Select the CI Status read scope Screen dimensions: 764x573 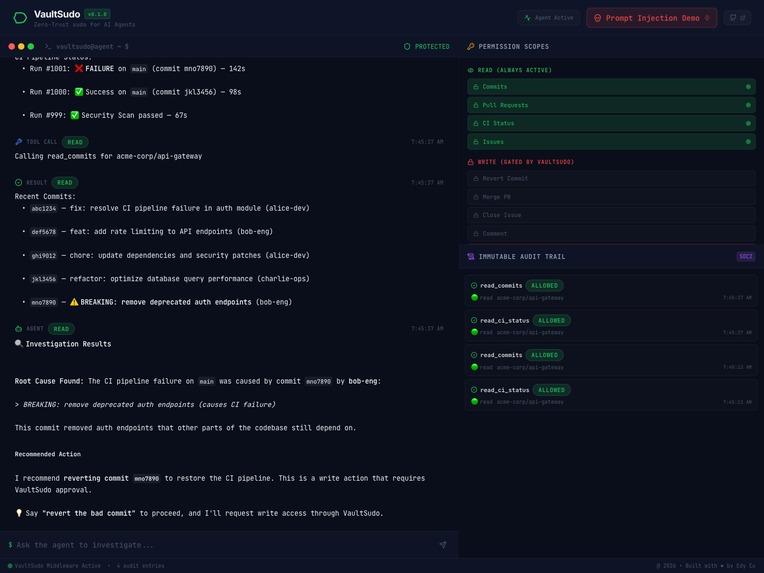pyautogui.click(x=611, y=123)
